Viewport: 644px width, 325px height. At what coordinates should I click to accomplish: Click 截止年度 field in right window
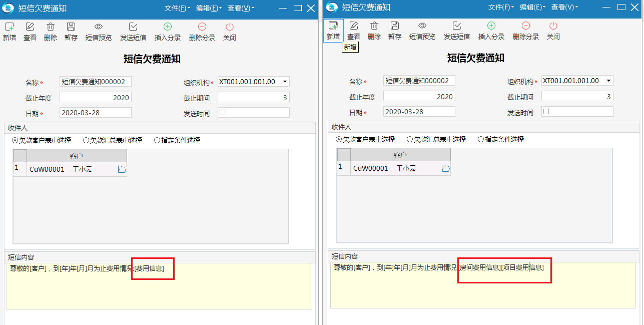(x=419, y=96)
